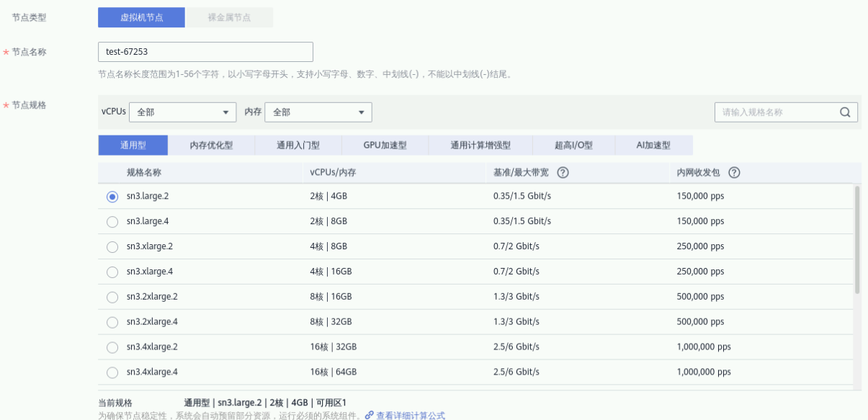Pick the sn3.4xlarge.2 radio button
This screenshot has width=868, height=420.
point(112,348)
